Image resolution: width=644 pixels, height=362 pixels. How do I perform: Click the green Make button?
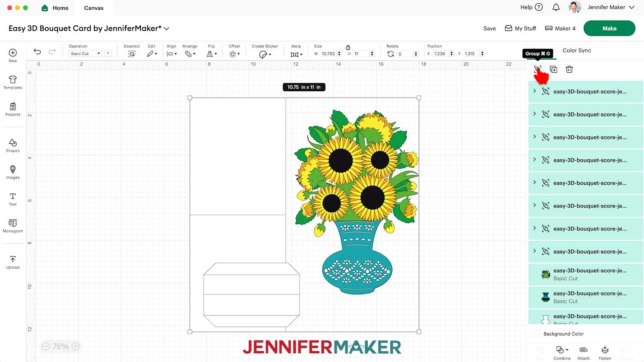point(609,28)
